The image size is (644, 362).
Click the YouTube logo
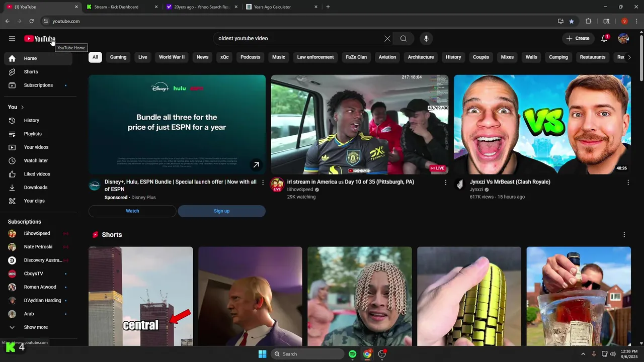pyautogui.click(x=40, y=39)
